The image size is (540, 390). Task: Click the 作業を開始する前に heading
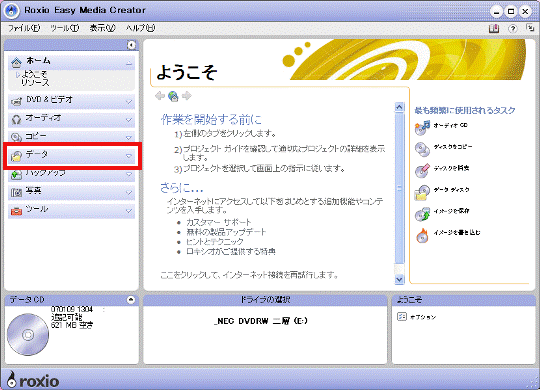pyautogui.click(x=211, y=120)
